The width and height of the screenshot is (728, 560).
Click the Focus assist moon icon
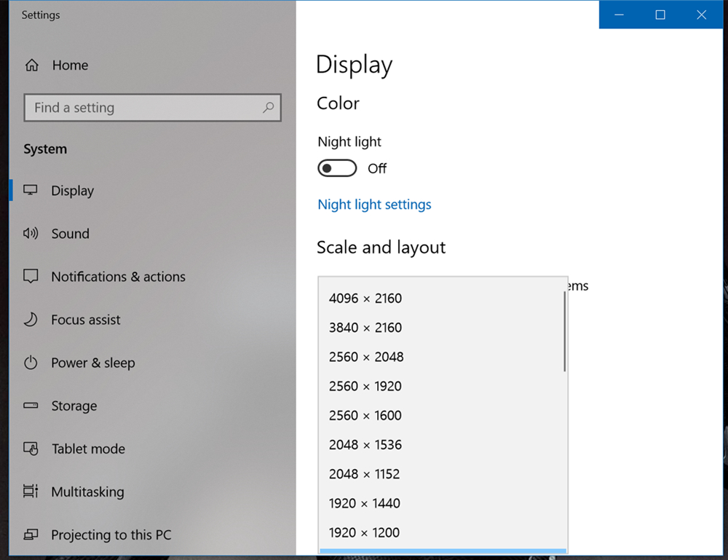[31, 320]
